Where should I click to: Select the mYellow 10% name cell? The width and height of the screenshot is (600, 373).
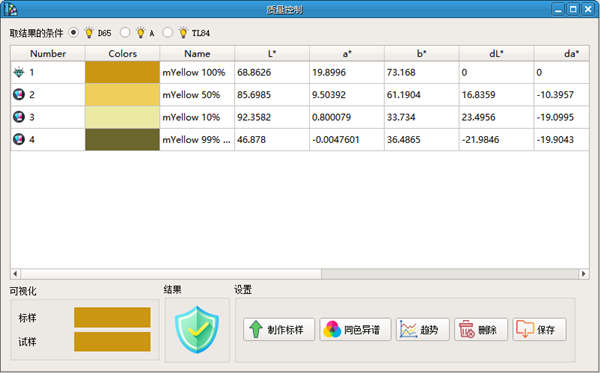197,117
